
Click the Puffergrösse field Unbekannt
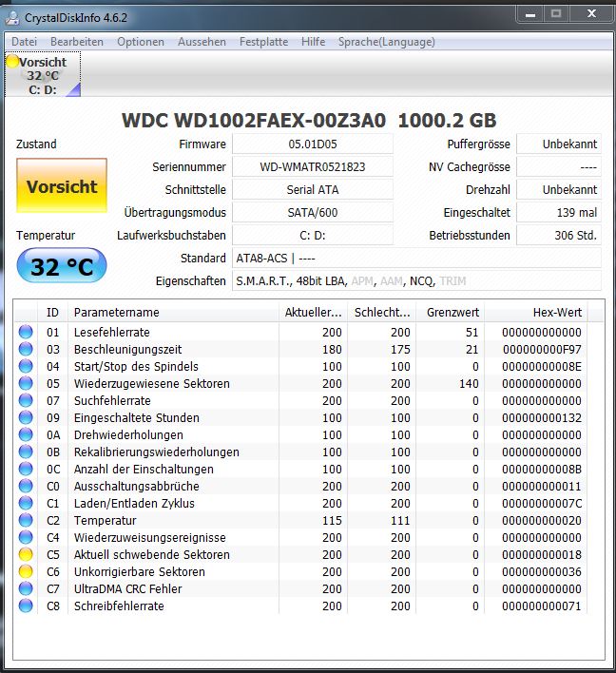[x=558, y=144]
